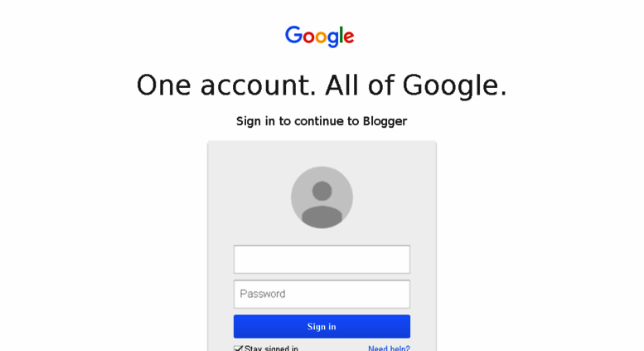
Task: Focus the Password input field
Action: click(x=322, y=295)
